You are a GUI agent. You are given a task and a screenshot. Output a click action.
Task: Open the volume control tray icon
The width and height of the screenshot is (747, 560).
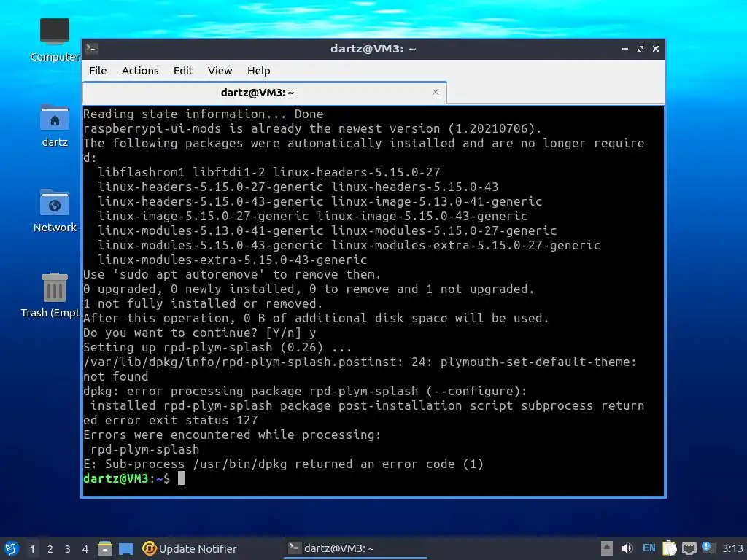[x=627, y=548]
